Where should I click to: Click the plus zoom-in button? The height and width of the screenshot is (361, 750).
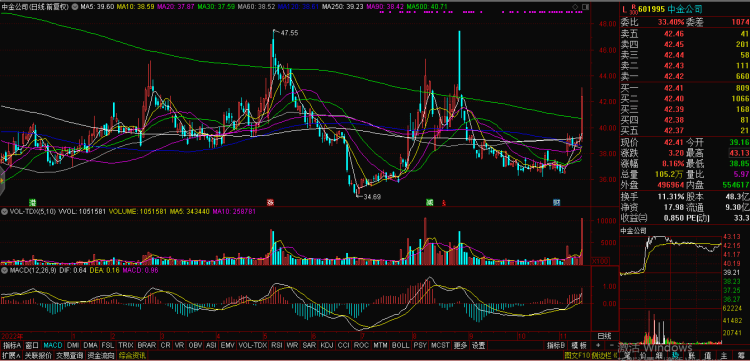coord(598,345)
